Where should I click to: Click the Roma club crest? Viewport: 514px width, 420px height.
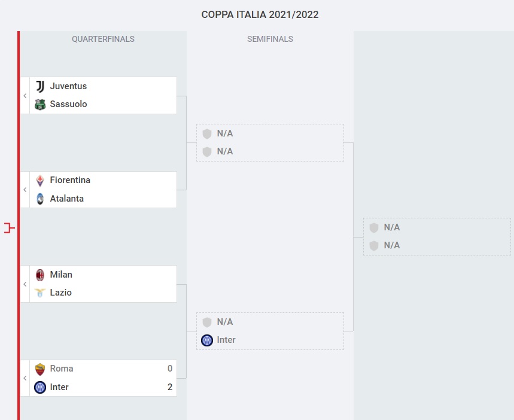40,369
